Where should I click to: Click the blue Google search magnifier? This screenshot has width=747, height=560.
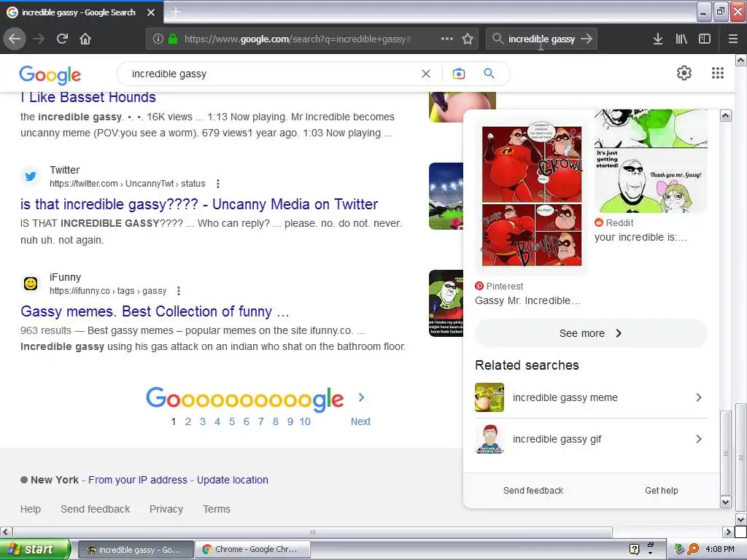(x=489, y=74)
